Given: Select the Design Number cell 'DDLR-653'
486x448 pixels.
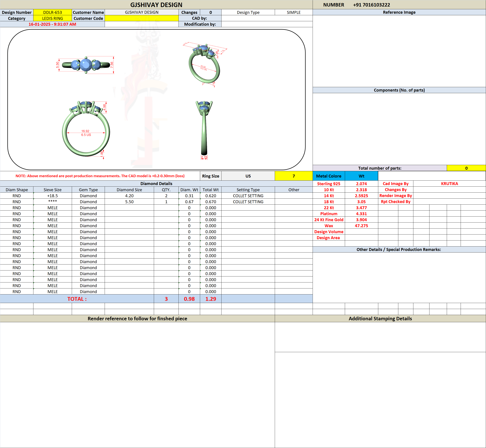Looking at the screenshot, I should pos(52,12).
